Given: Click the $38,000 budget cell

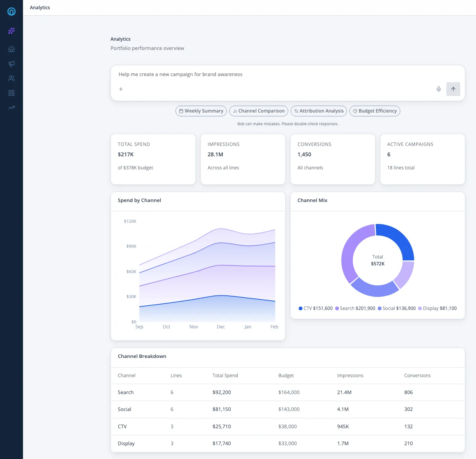Looking at the screenshot, I should click(x=288, y=427).
